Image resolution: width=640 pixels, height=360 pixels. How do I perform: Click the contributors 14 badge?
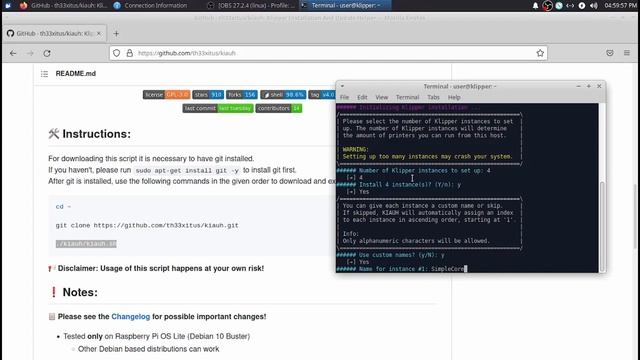point(279,108)
